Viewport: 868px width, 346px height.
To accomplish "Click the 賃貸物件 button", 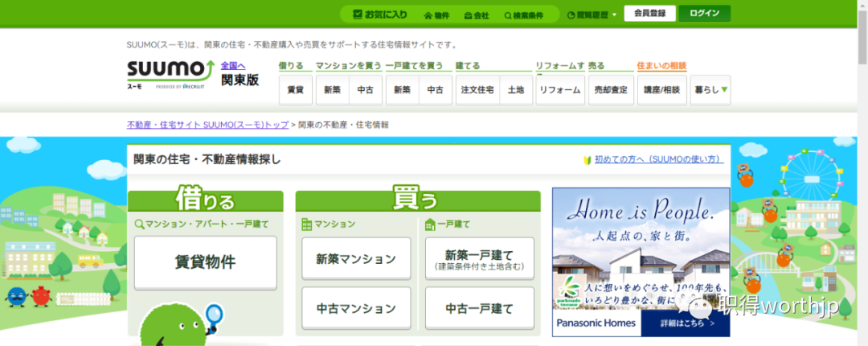I will [206, 263].
